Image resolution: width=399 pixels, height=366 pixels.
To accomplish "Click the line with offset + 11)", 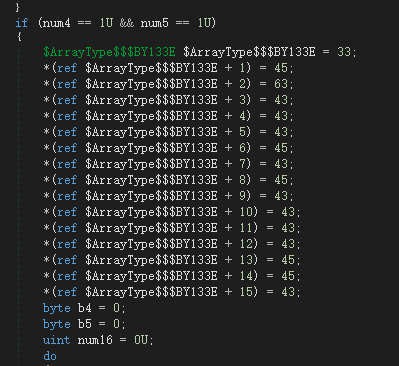I will coord(172,228).
